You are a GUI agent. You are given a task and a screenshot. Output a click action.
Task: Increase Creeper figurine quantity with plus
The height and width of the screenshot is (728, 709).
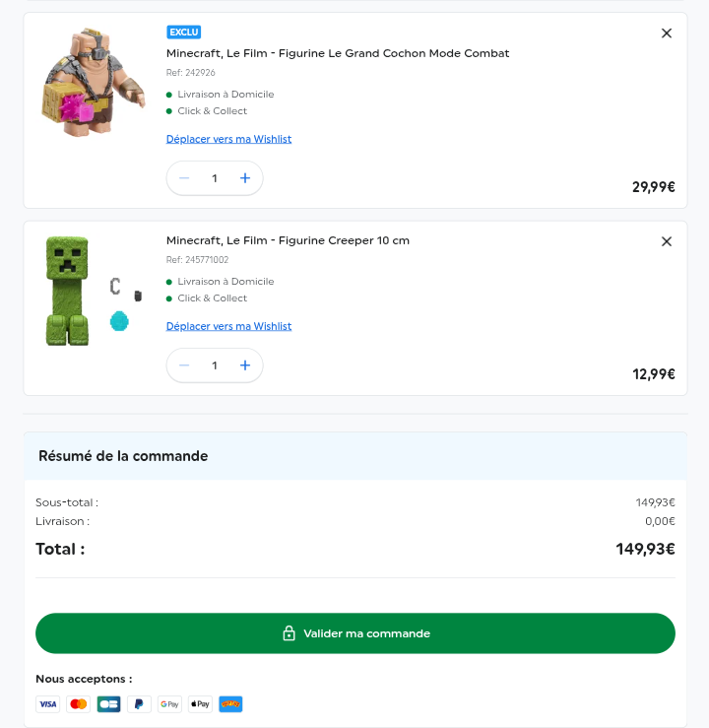point(245,365)
